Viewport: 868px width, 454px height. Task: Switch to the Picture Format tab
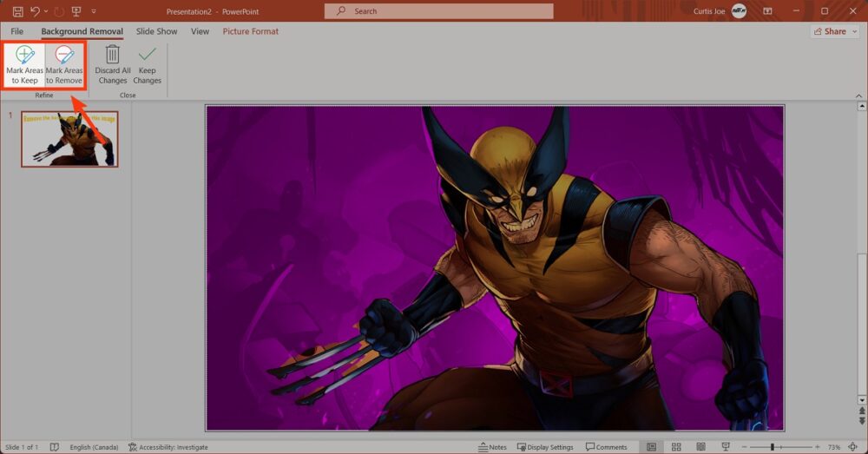click(250, 31)
